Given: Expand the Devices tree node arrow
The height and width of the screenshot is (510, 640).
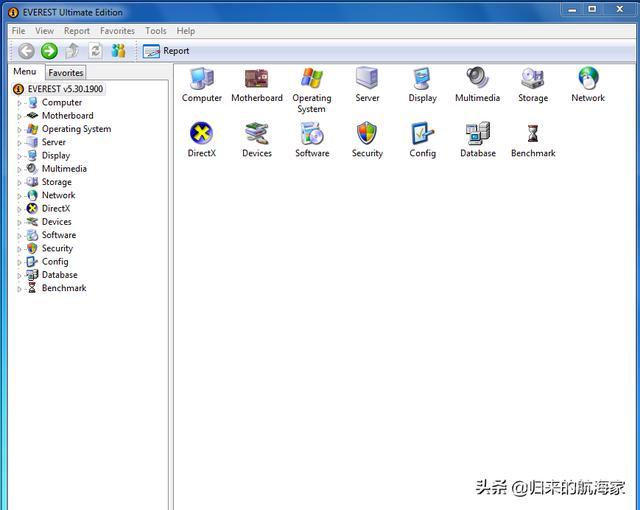Looking at the screenshot, I should coord(19,222).
